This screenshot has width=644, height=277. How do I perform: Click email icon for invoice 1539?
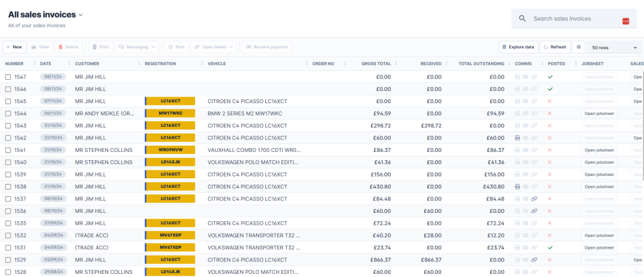[x=526, y=175]
